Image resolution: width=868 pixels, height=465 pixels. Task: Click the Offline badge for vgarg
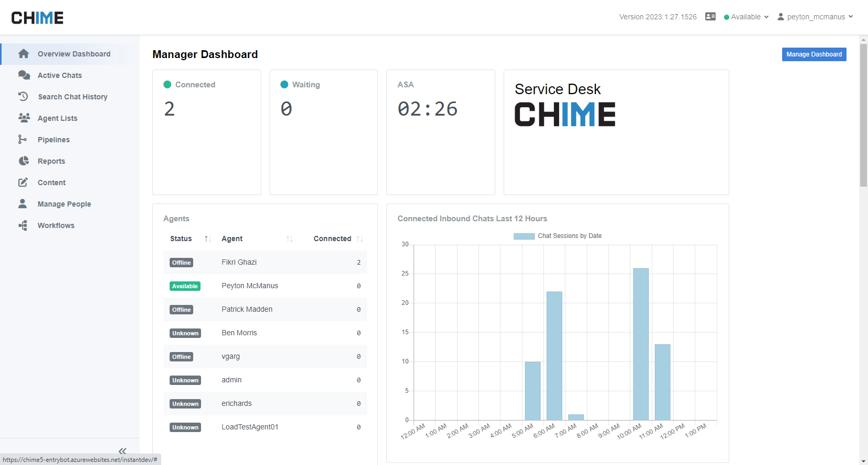181,357
